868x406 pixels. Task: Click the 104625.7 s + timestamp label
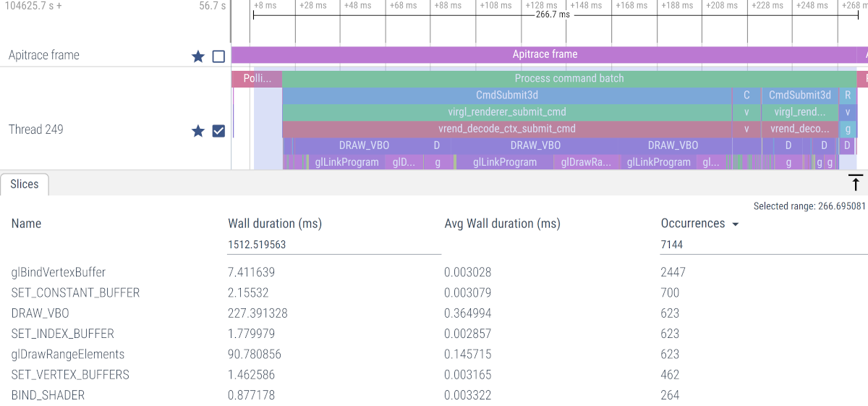tap(33, 6)
